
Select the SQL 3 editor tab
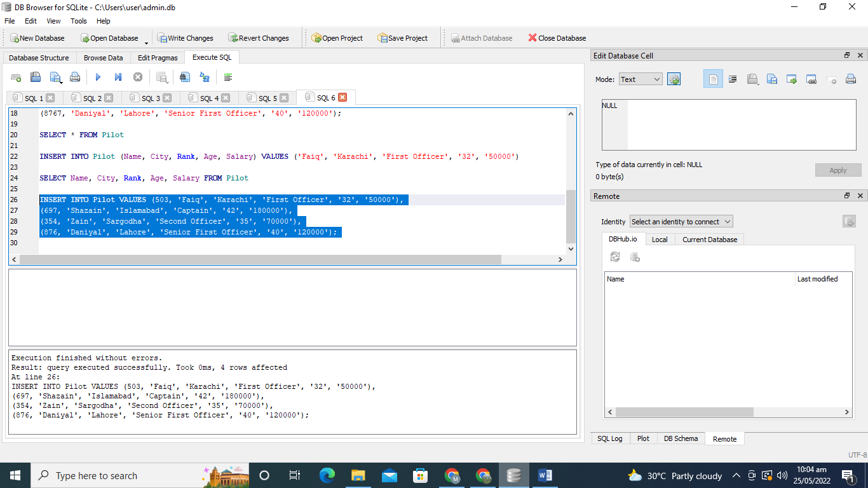pos(151,97)
